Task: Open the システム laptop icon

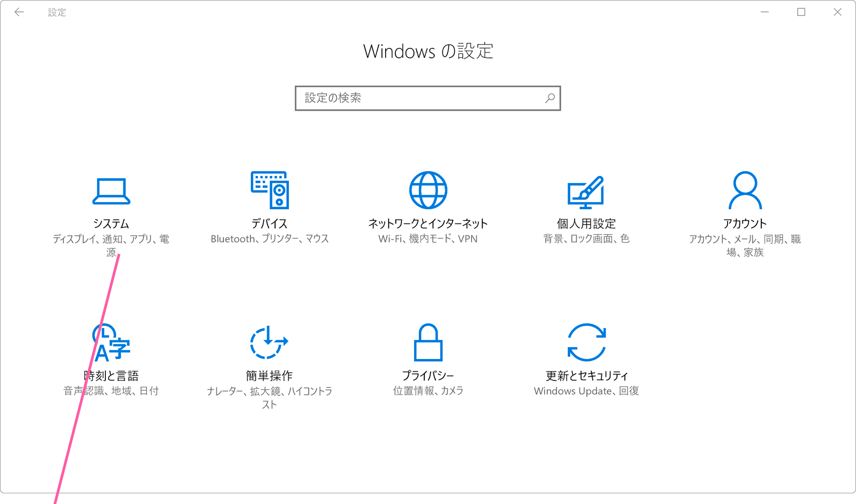Action: (x=111, y=191)
